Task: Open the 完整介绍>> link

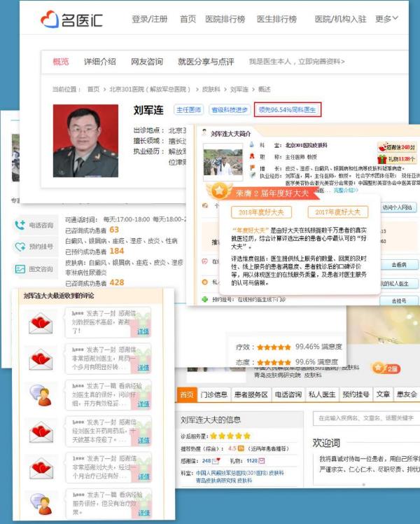Action: pos(346,190)
